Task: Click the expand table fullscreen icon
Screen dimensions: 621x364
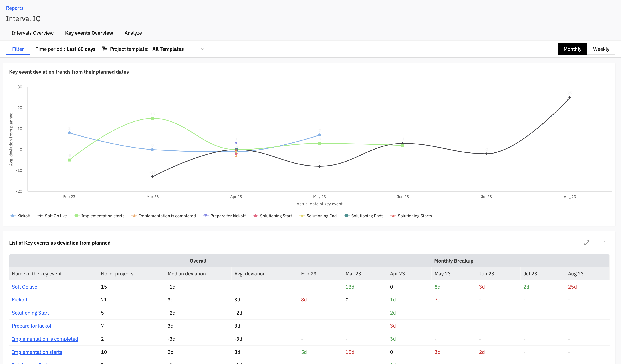Action: (587, 243)
